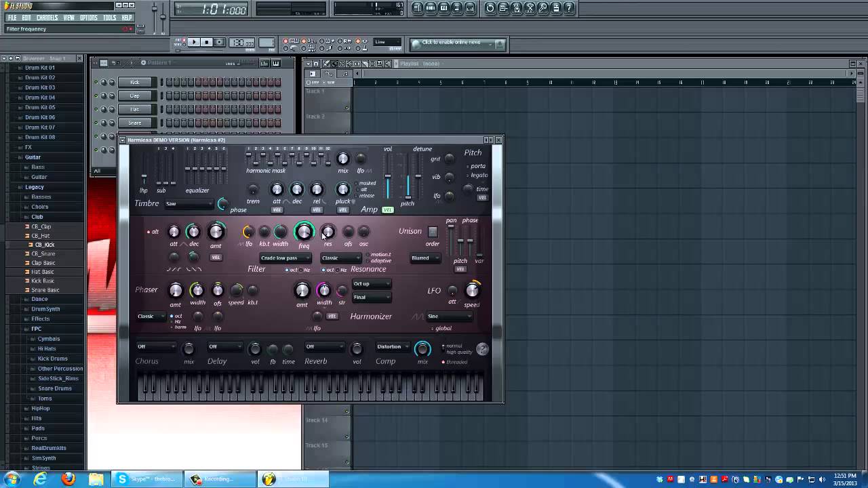The width and height of the screenshot is (868, 488).
Task: Open the Skype taskbar item
Action: coord(146,479)
